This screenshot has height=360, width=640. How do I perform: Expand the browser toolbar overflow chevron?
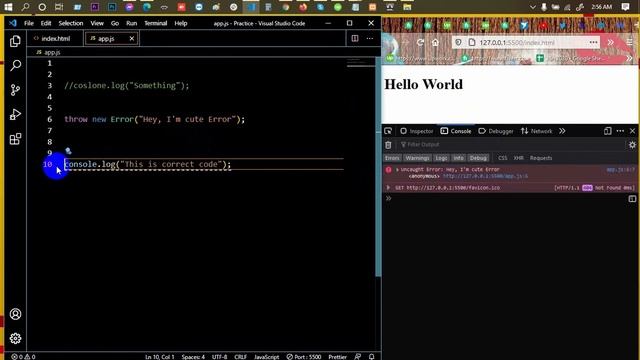pos(611,42)
